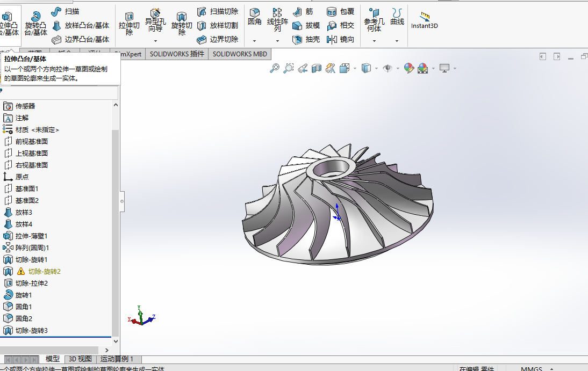This screenshot has width=588, height=371.
Task: Switch to the SOLIDWORKS 插件 tab
Action: point(177,54)
